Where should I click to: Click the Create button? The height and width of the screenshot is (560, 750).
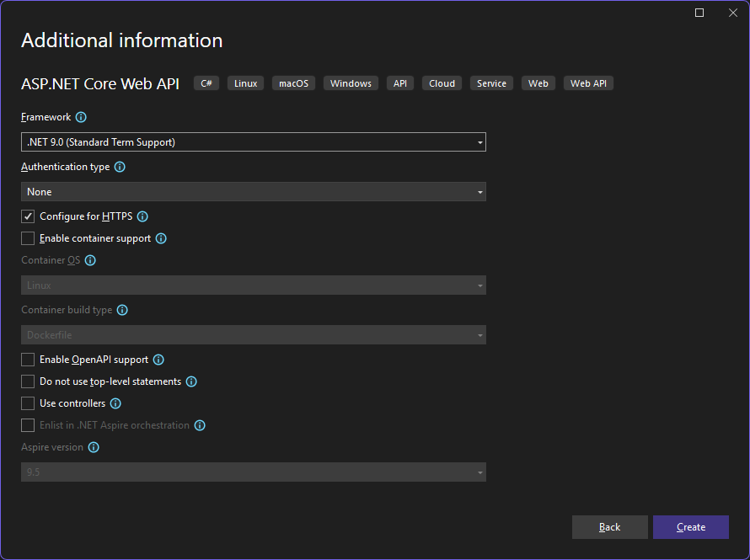click(690, 526)
